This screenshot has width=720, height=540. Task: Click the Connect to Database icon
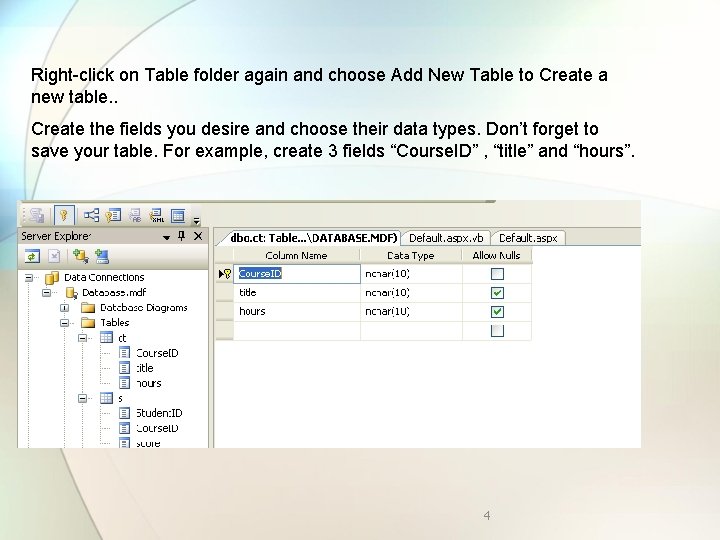80,256
